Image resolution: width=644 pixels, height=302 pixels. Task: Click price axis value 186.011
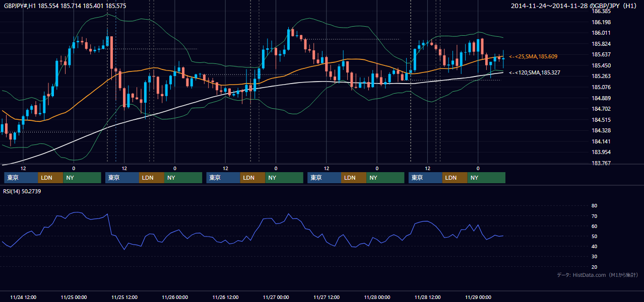pos(601,33)
